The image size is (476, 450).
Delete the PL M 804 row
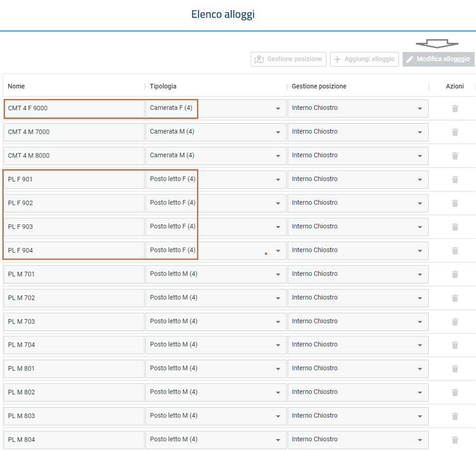pyautogui.click(x=455, y=440)
